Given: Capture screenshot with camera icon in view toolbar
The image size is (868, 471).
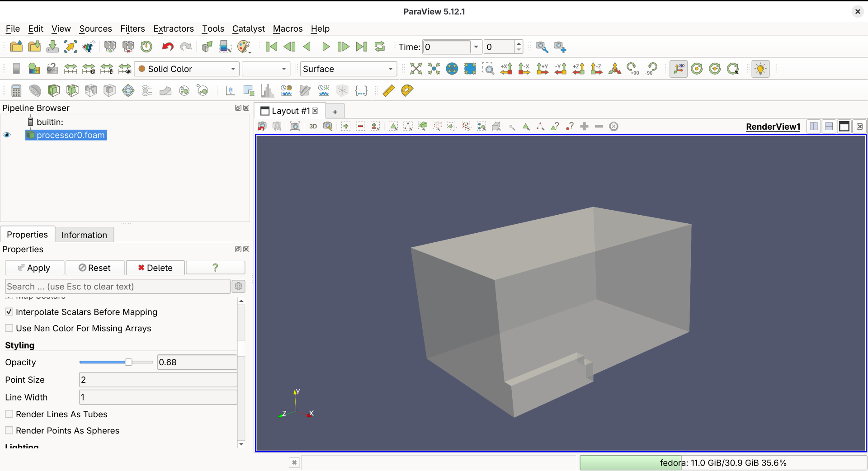Looking at the screenshot, I should pos(295,127).
